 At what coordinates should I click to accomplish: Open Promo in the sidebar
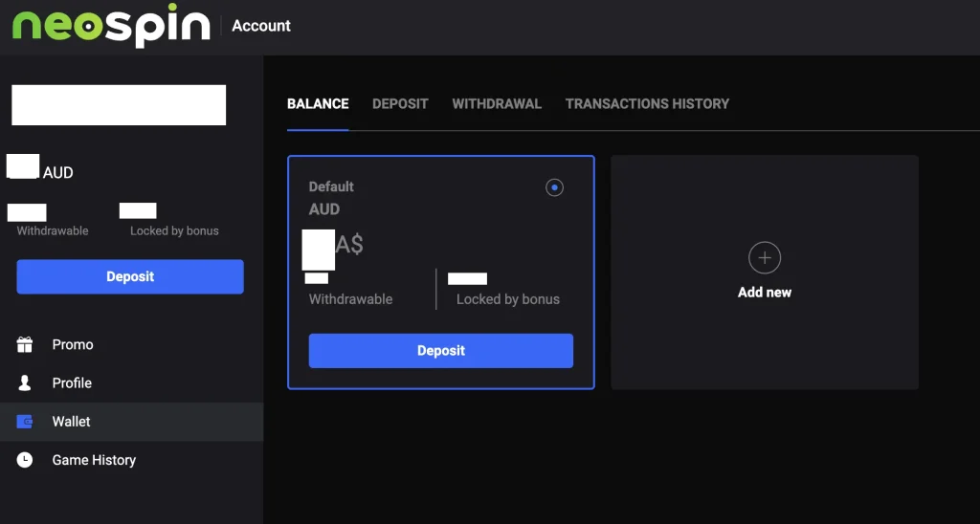[131, 345]
